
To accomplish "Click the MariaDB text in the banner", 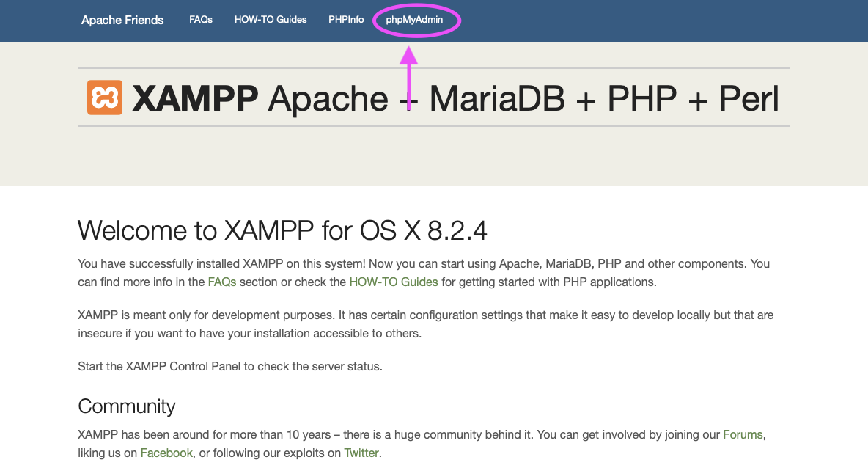I will tap(496, 98).
